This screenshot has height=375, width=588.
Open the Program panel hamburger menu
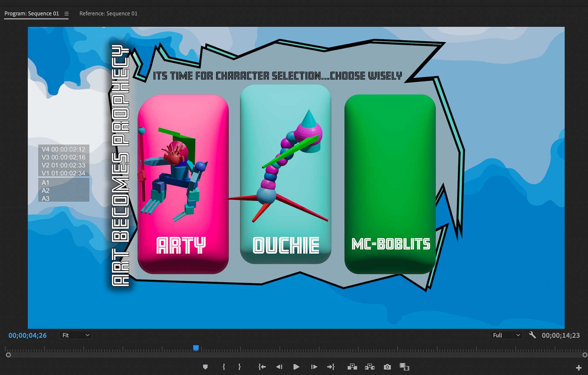(x=66, y=14)
